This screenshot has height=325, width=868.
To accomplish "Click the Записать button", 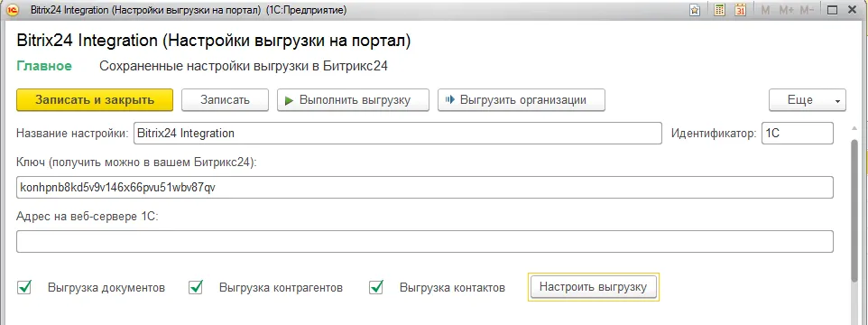I will pyautogui.click(x=225, y=100).
